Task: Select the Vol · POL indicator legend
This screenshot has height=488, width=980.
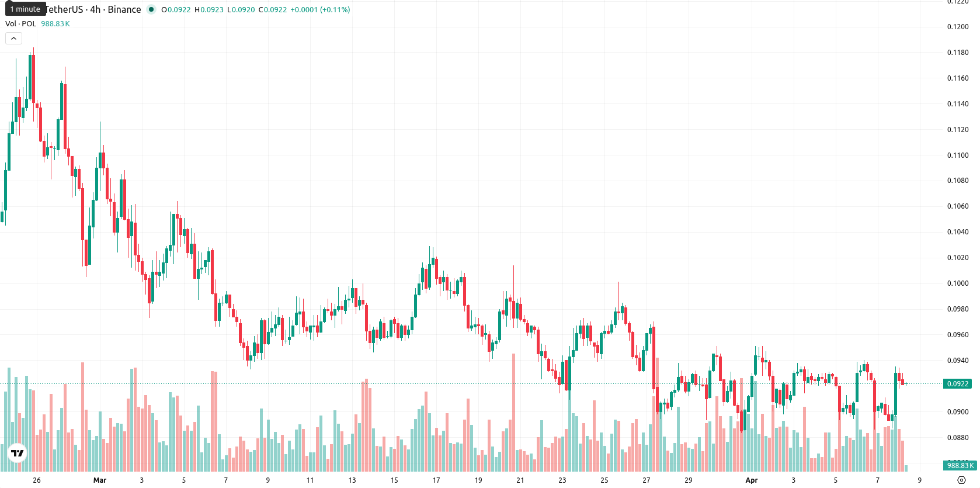Action: pyautogui.click(x=21, y=24)
